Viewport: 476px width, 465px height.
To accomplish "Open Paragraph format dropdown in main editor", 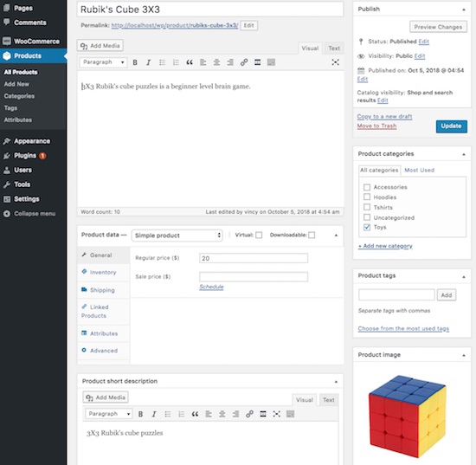I will [103, 62].
